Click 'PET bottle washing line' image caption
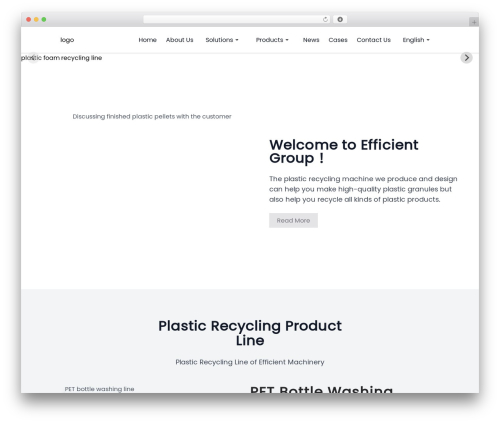Image resolution: width=500 pixels, height=423 pixels. pyautogui.click(x=99, y=389)
